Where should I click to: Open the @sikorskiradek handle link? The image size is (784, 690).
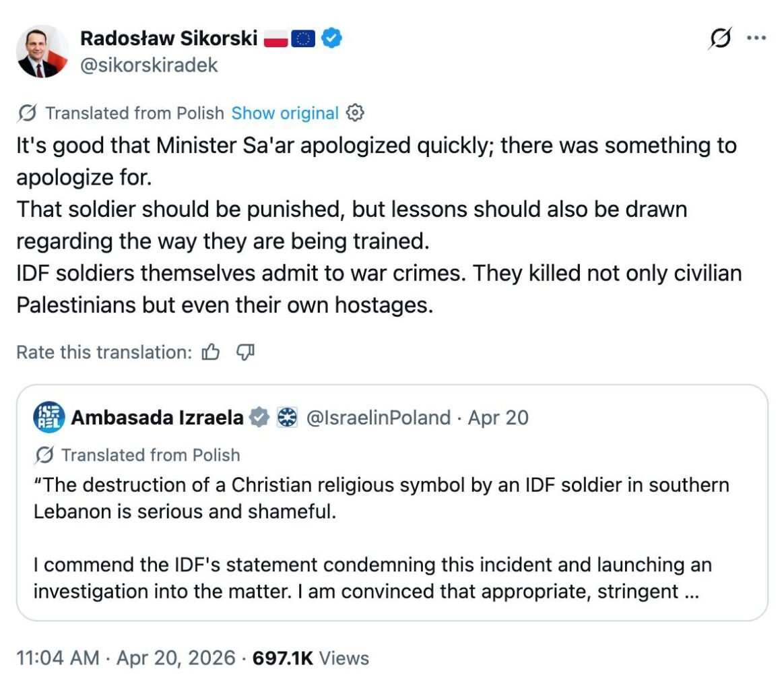[149, 65]
